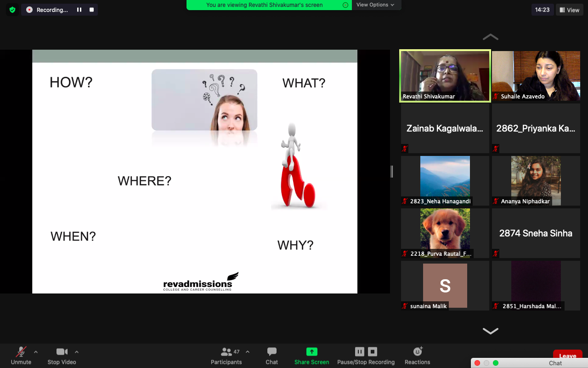Pause recording from top-left recording indicator
588x368 pixels.
pos(79,10)
